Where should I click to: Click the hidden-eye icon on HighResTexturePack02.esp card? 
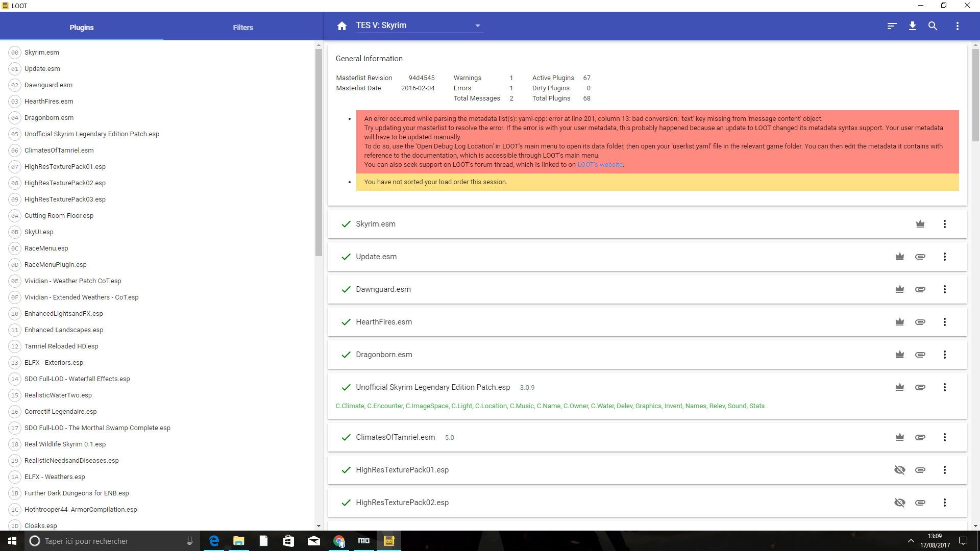tap(900, 503)
